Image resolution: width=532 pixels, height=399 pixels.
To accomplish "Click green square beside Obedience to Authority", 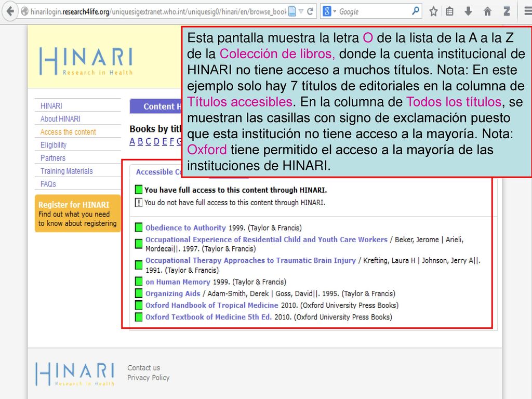I will [138, 228].
